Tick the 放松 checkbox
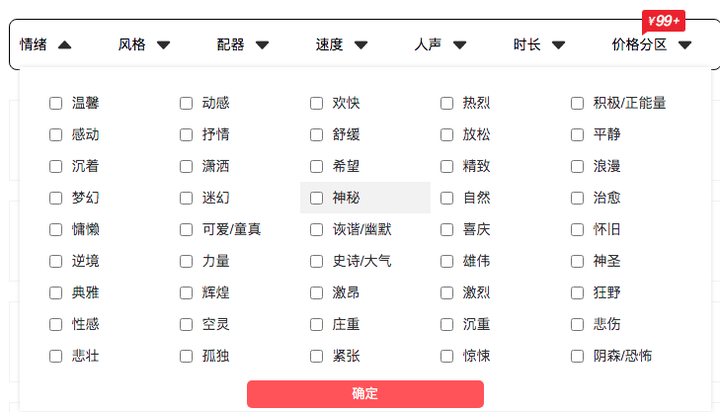720x412 pixels. pyautogui.click(x=448, y=134)
